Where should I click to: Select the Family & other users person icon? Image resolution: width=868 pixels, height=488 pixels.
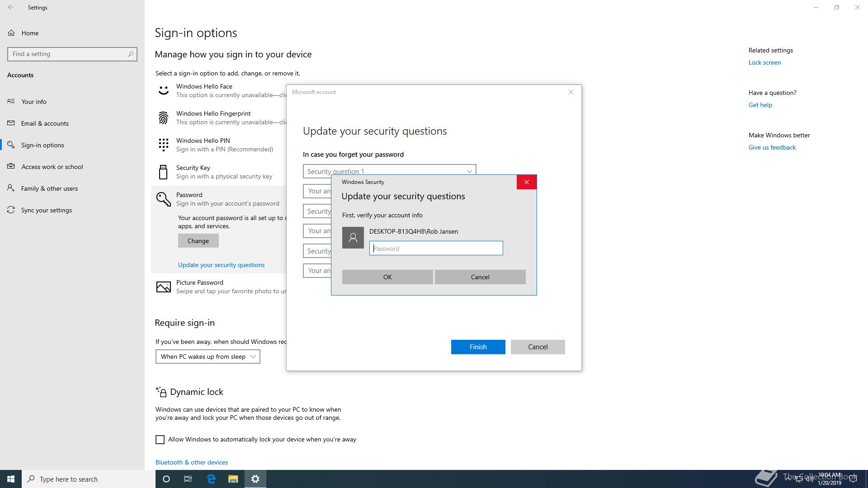tap(11, 188)
